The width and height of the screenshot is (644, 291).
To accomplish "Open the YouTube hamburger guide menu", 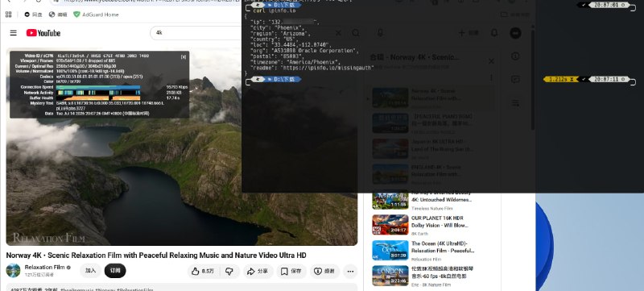I will (14, 33).
